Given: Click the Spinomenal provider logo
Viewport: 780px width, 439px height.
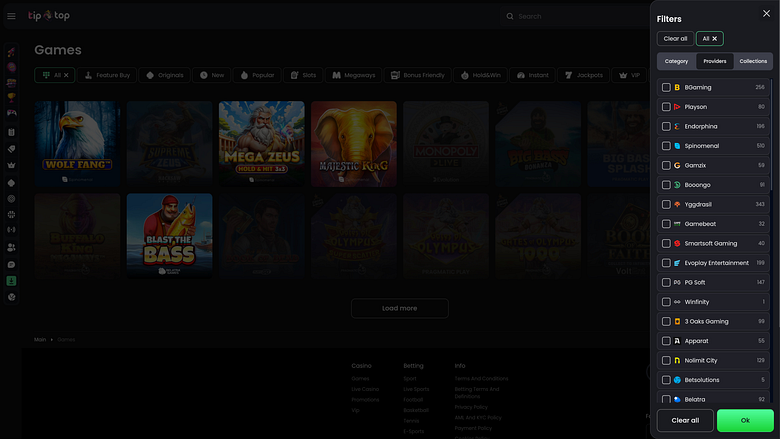Looking at the screenshot, I should pyautogui.click(x=677, y=146).
